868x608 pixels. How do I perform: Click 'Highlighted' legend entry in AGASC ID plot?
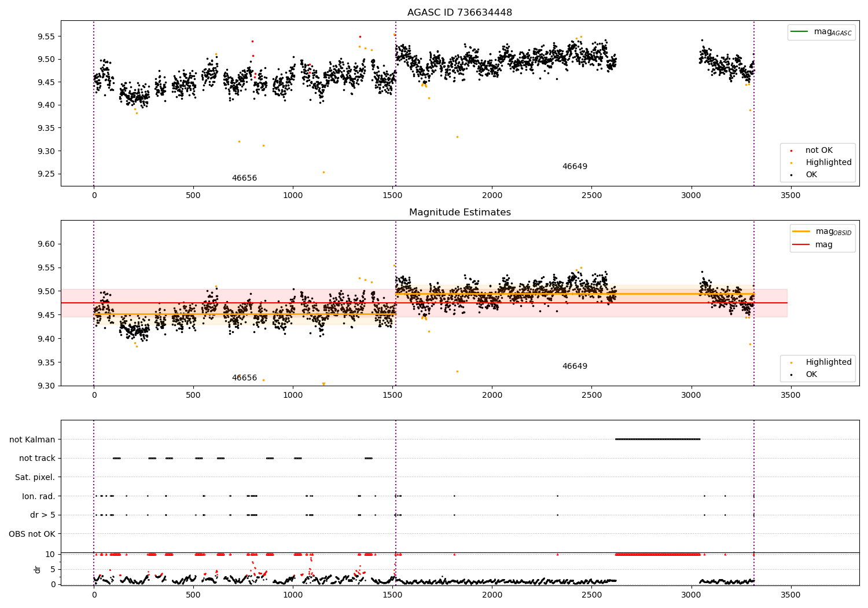(x=821, y=163)
